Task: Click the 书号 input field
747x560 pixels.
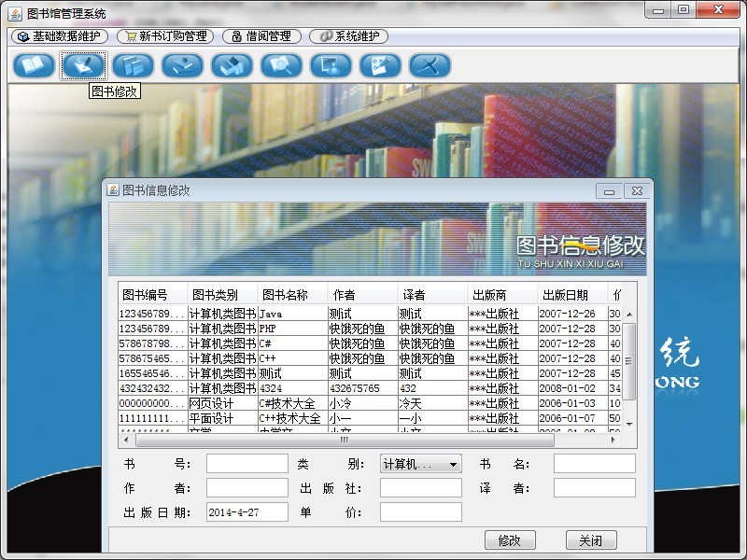Action: (247, 463)
